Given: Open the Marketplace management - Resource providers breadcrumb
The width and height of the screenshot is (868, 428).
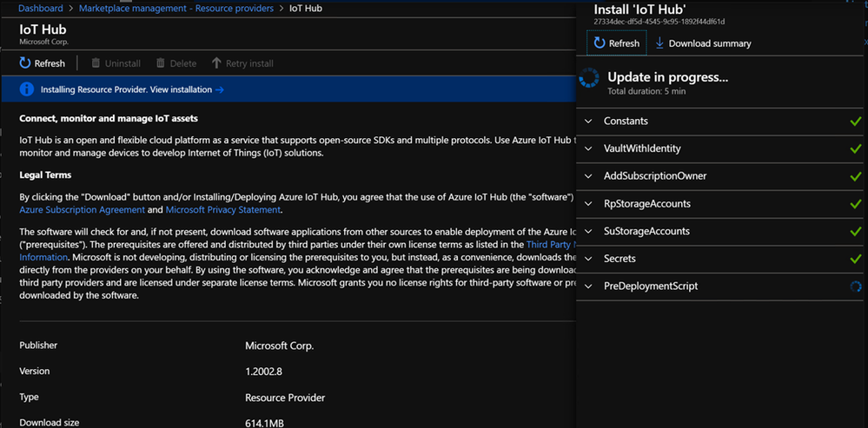Looking at the screenshot, I should [x=176, y=9].
